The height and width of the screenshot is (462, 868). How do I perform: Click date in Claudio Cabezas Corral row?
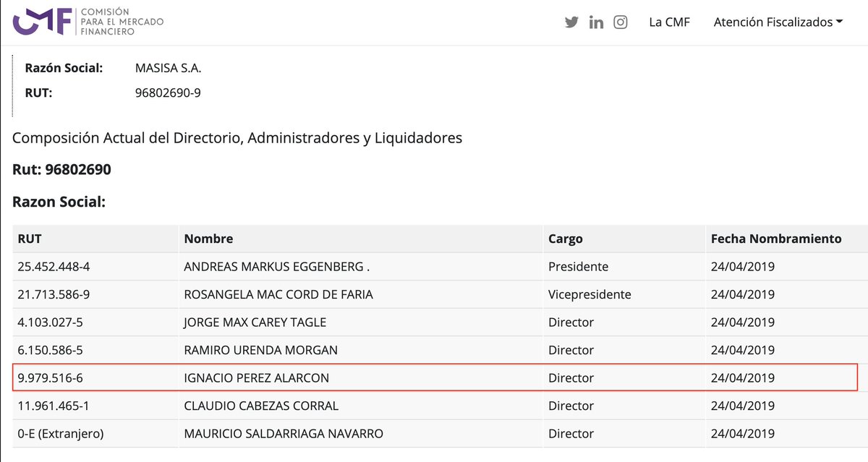click(743, 406)
